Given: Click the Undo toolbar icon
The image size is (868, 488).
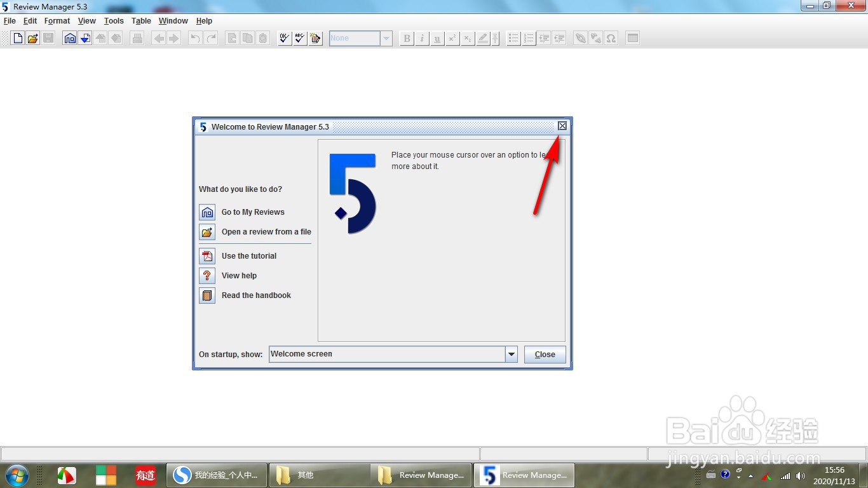Looking at the screenshot, I should click(x=196, y=38).
